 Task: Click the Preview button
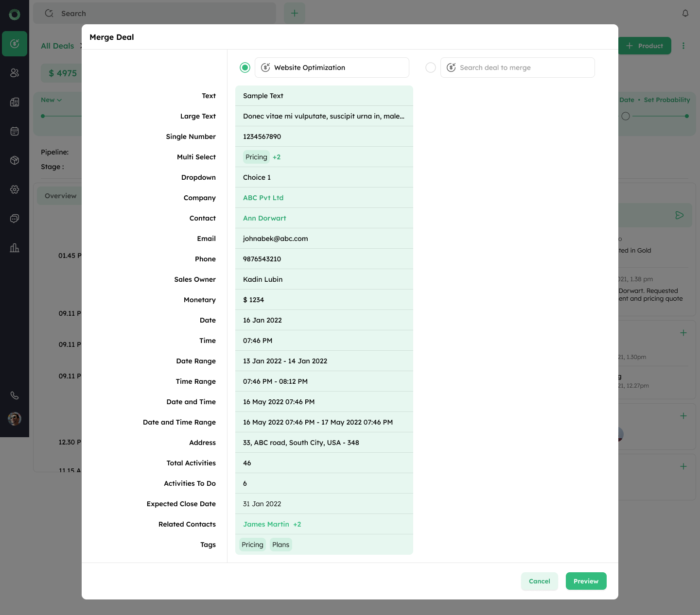pos(586,581)
